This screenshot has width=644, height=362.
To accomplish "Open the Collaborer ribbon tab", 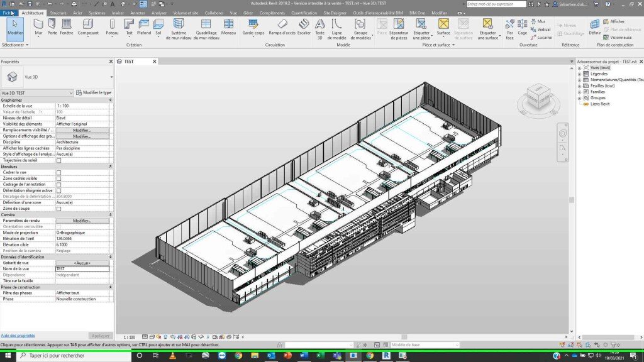I will tap(214, 13).
